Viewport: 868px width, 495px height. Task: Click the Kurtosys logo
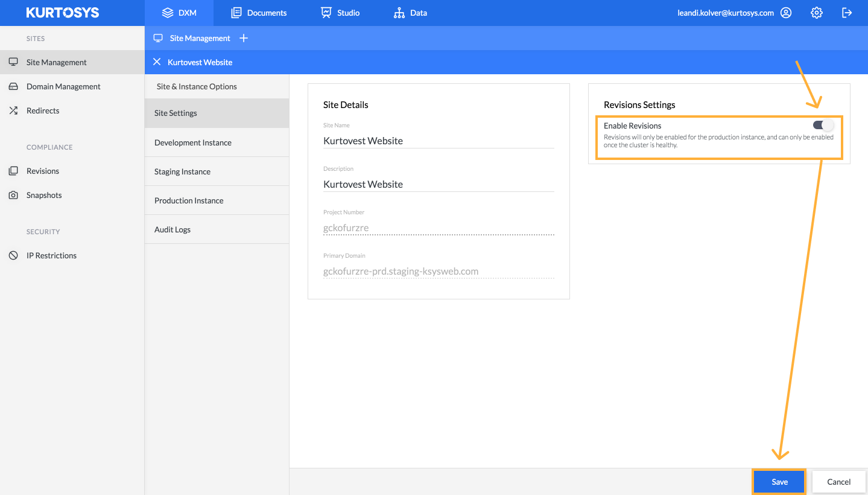(63, 13)
